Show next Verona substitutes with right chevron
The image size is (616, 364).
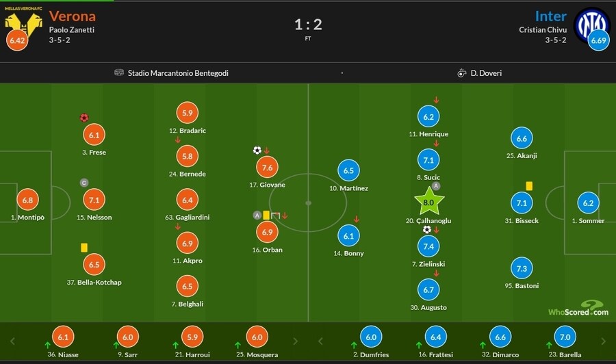point(296,341)
